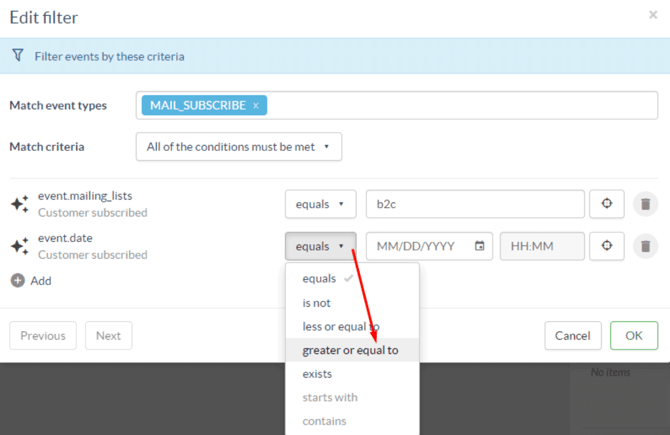Select "greater or equal to" option
Image resolution: width=670 pixels, height=435 pixels.
pyautogui.click(x=350, y=350)
